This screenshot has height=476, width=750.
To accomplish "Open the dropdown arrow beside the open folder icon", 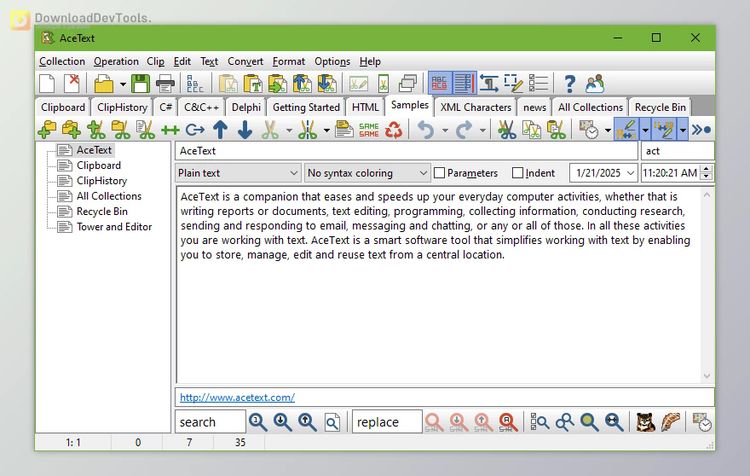I will click(x=123, y=85).
